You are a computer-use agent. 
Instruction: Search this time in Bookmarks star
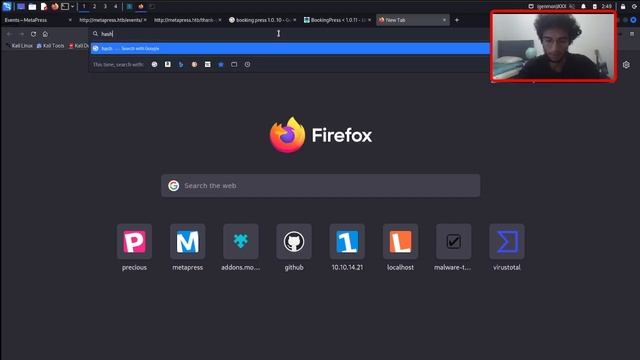[x=221, y=64]
